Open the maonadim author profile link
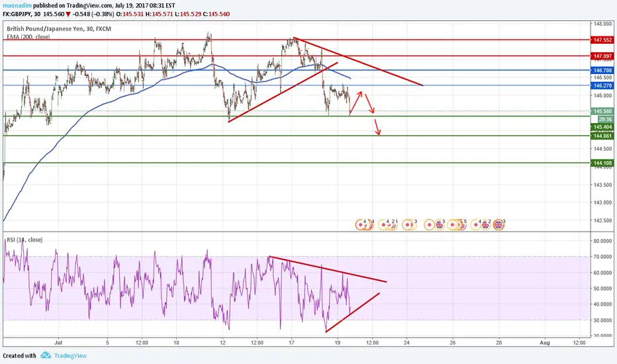617x364 pixels. (x=17, y=5)
